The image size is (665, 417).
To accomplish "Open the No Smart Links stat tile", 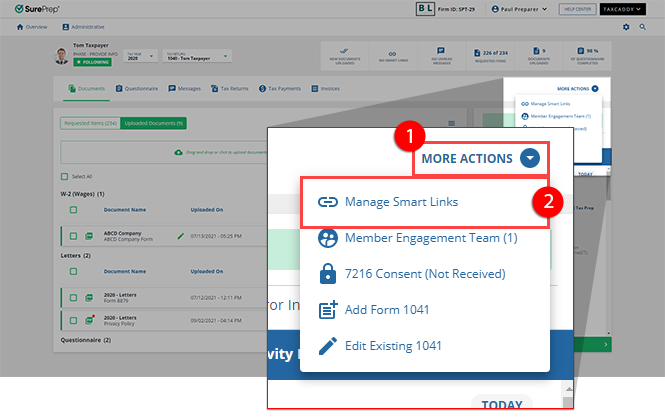I will 393,56.
